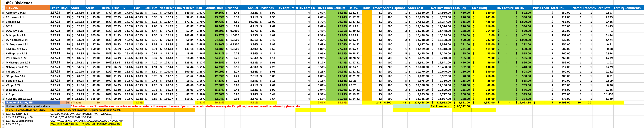Click the 'WBA opu 3.30' cell

coord(27,90)
